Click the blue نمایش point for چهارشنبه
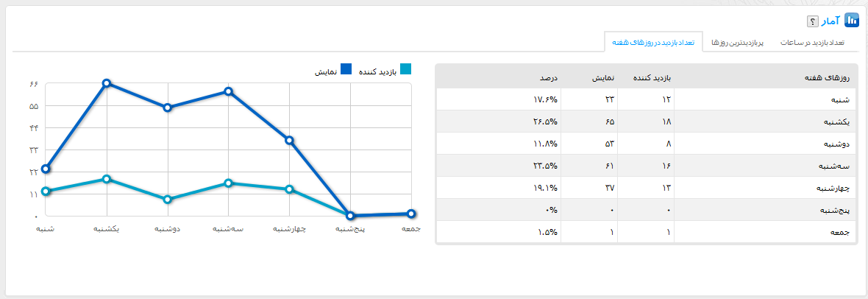Screen dimensions: 868x299 tap(290, 140)
